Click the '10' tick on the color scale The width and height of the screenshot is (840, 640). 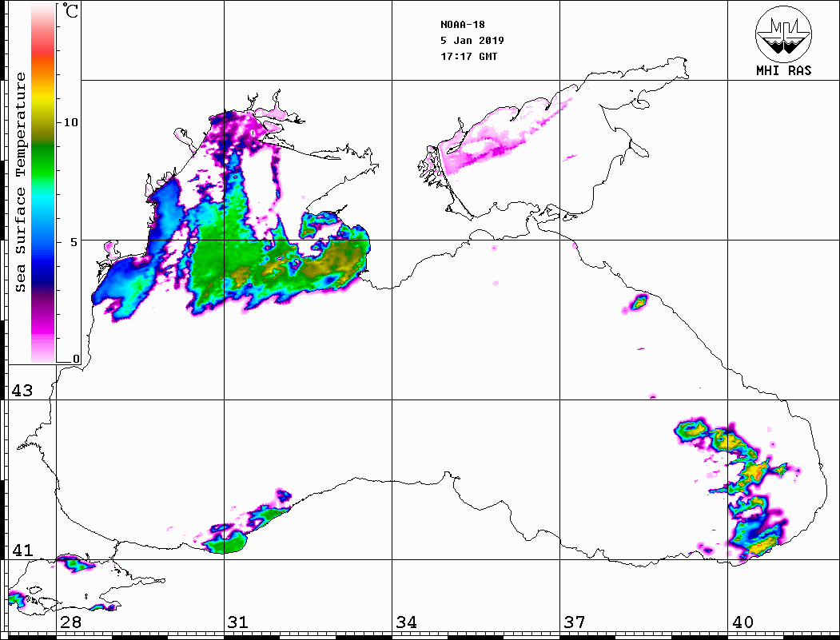(x=70, y=122)
